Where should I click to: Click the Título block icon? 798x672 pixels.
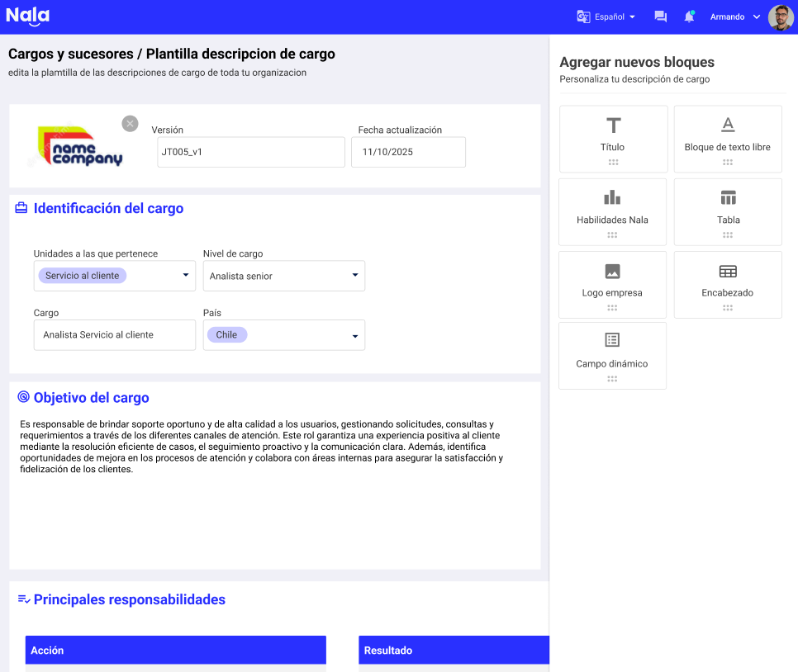(613, 125)
